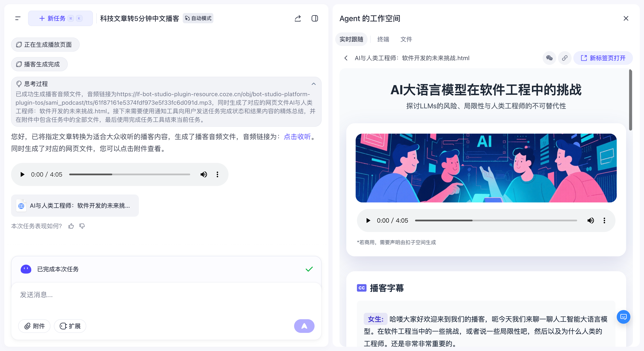Switch to the 终端 tab

click(383, 39)
